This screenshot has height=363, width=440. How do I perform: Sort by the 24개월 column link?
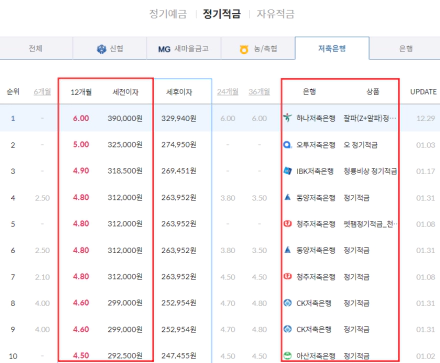click(228, 92)
